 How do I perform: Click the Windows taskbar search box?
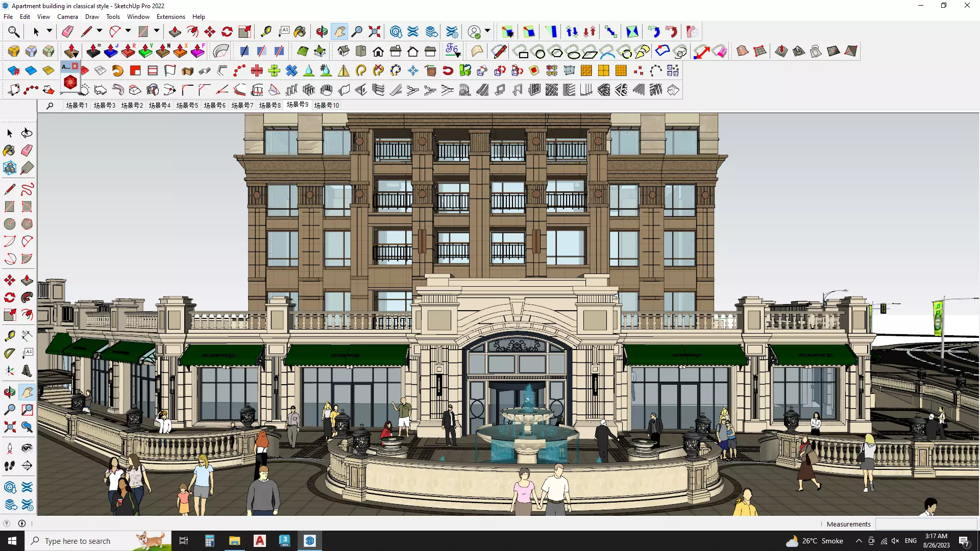pos(97,541)
